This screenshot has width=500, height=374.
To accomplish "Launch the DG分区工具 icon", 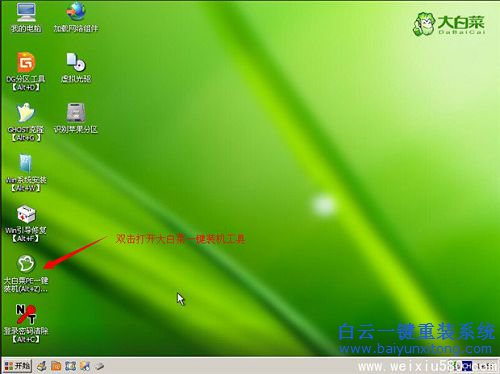I will pyautogui.click(x=26, y=71).
